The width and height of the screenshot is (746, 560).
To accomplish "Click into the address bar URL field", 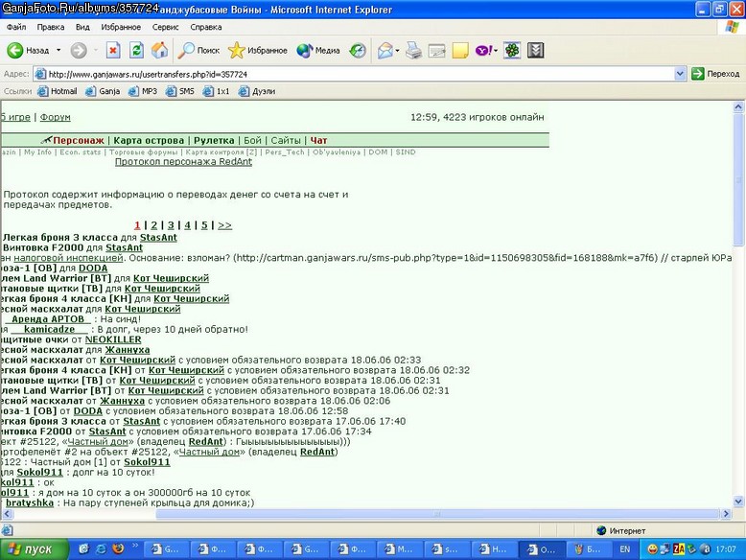I will click(355, 74).
